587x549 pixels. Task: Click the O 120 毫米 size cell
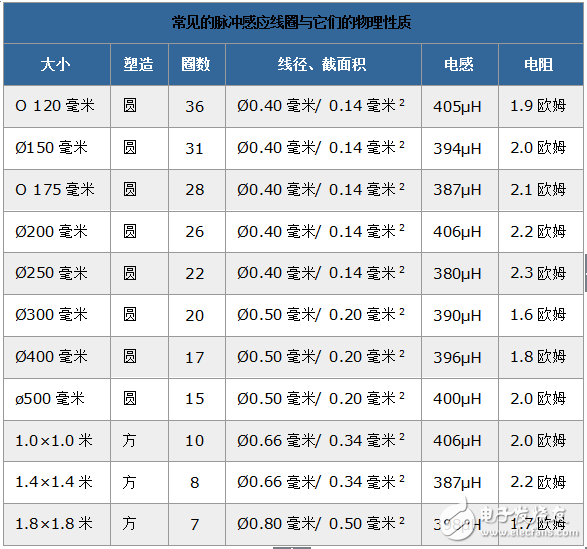57,106
